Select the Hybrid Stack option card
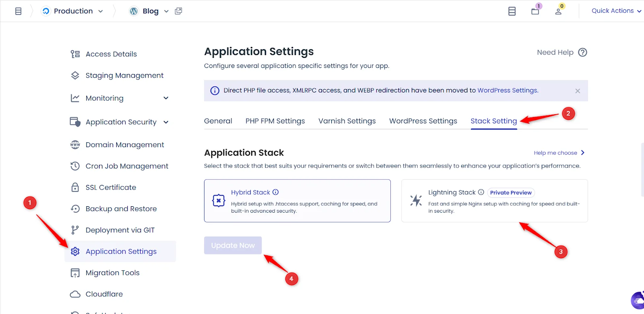This screenshot has height=314, width=644. 297,201
